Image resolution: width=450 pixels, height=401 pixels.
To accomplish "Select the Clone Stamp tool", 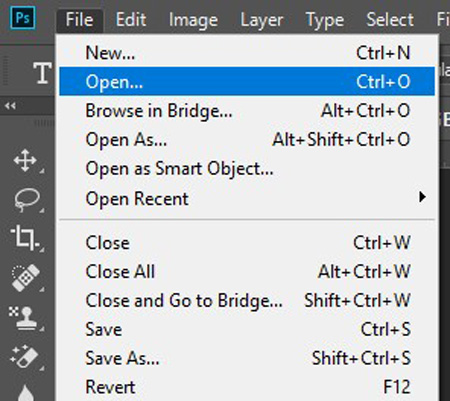I will click(x=24, y=318).
